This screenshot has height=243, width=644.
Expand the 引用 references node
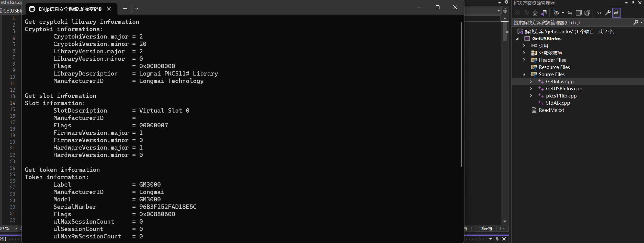(x=524, y=46)
